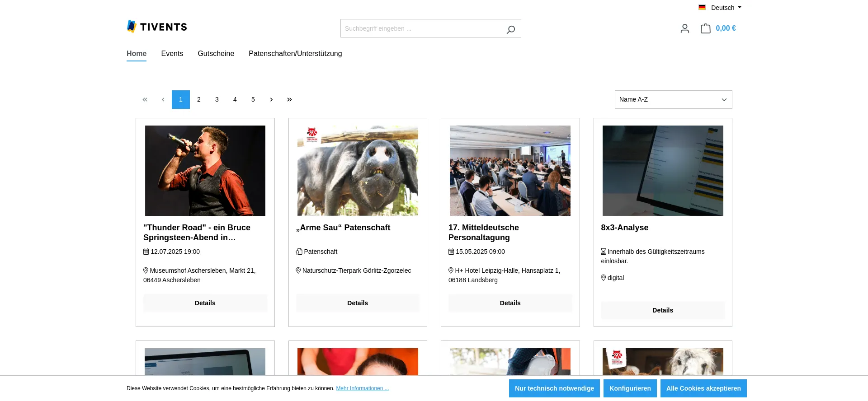Click Konfigurieren cookie button

pyautogui.click(x=630, y=388)
